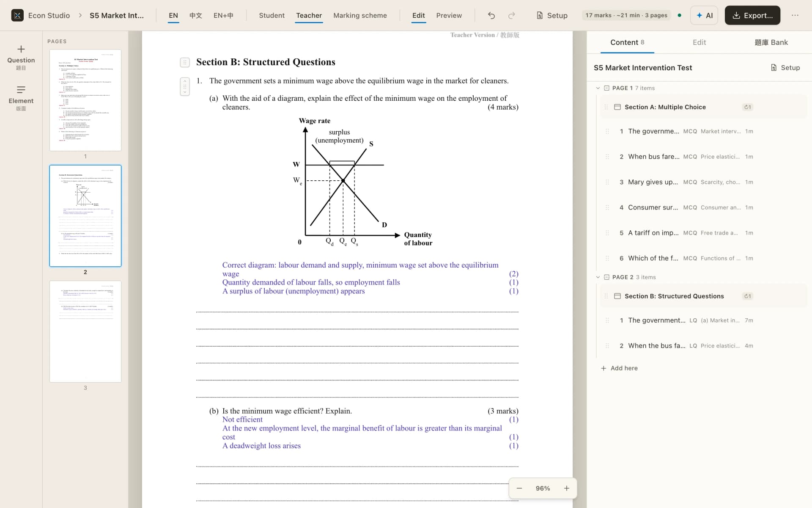
Task: Grab the handle of 'Consumer sur...' row
Action: (607, 207)
